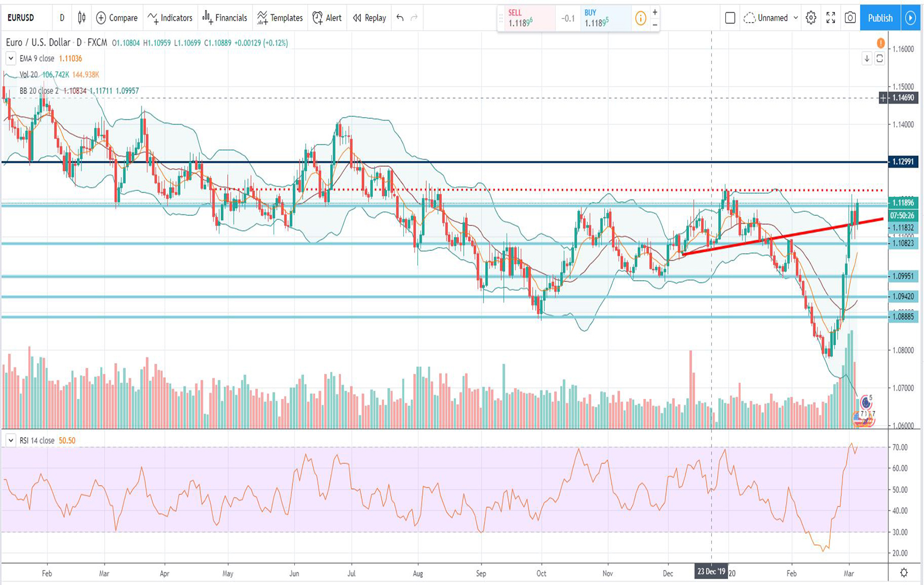Open the candlestick chart style selector
Viewport: 924px width, 585px height.
[x=81, y=18]
